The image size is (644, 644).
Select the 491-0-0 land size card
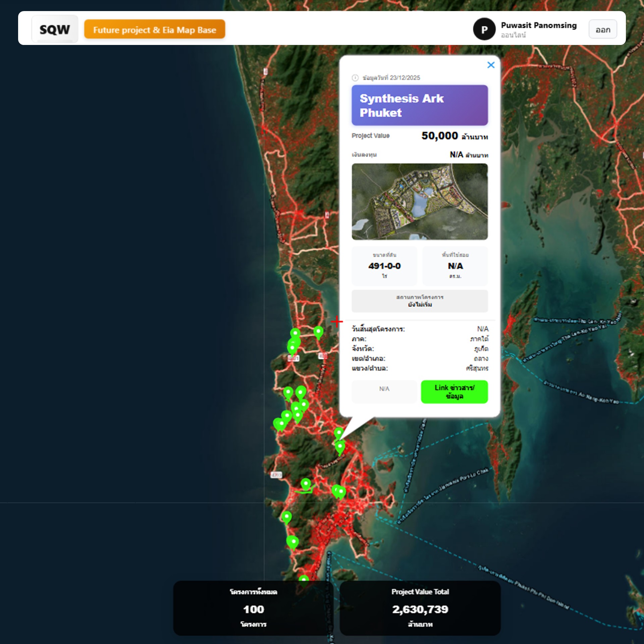(384, 266)
